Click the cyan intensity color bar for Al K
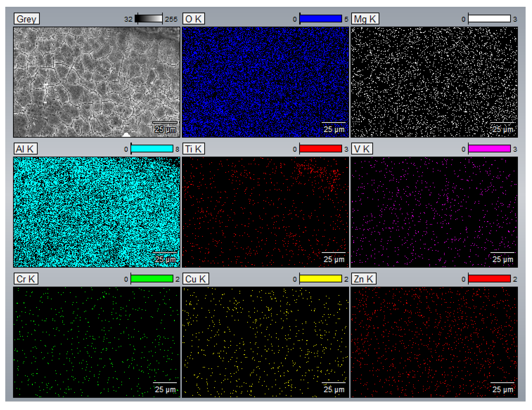532x410 pixels. (x=152, y=148)
